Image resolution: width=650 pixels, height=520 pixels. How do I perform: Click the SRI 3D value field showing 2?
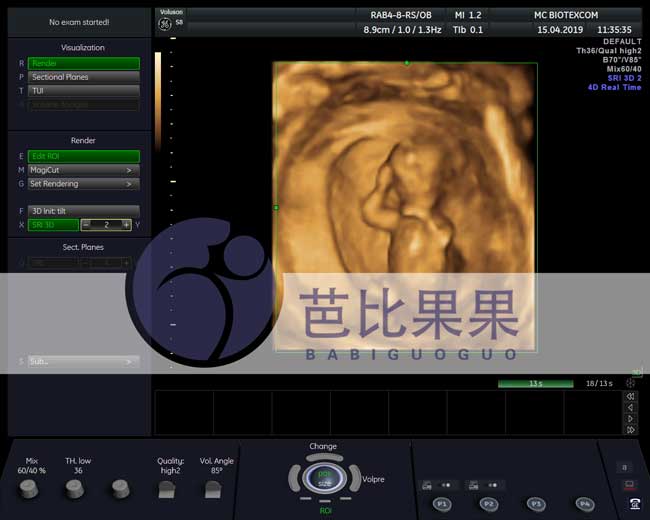click(x=106, y=225)
